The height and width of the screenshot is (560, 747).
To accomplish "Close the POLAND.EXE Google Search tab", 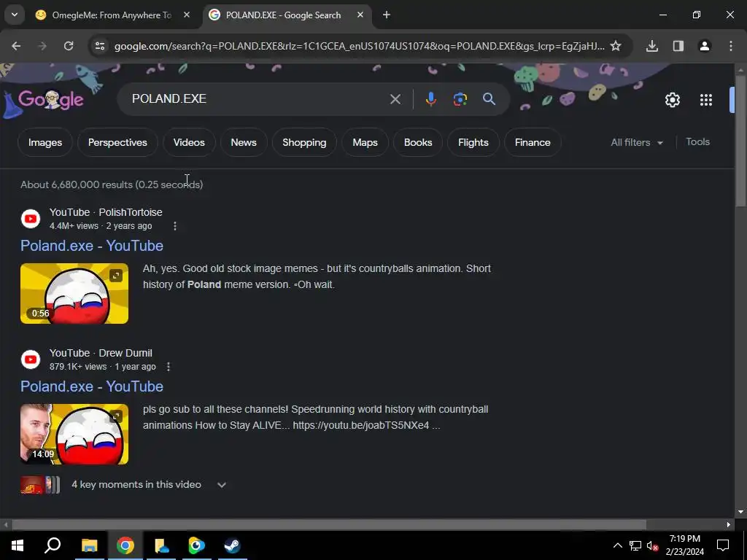I will point(360,15).
